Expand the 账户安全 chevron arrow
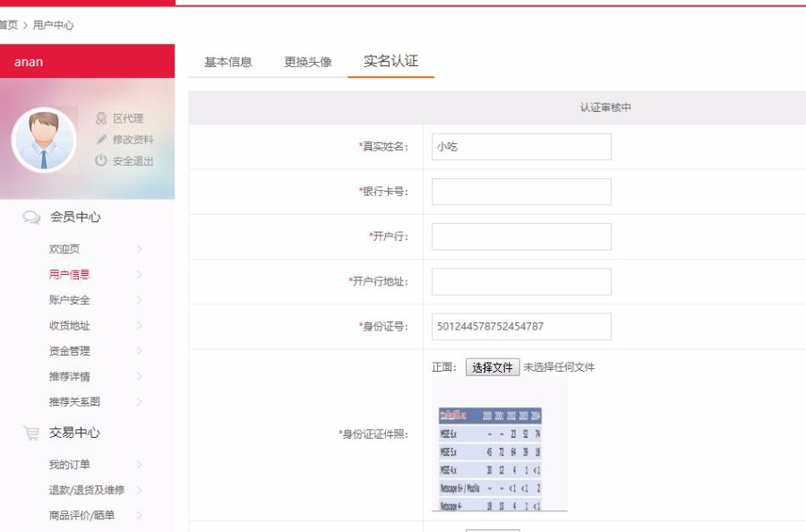This screenshot has width=806, height=532. pyautogui.click(x=140, y=300)
